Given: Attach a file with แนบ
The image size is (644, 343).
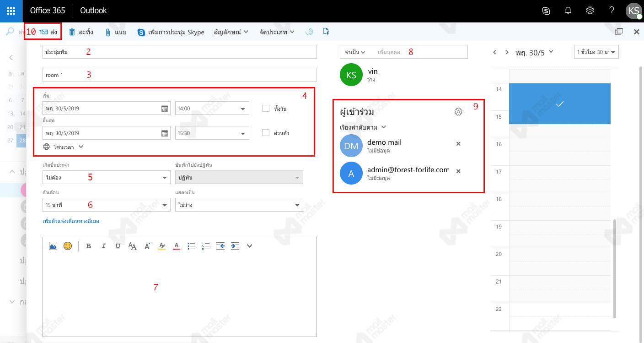Looking at the screenshot, I should tap(116, 32).
